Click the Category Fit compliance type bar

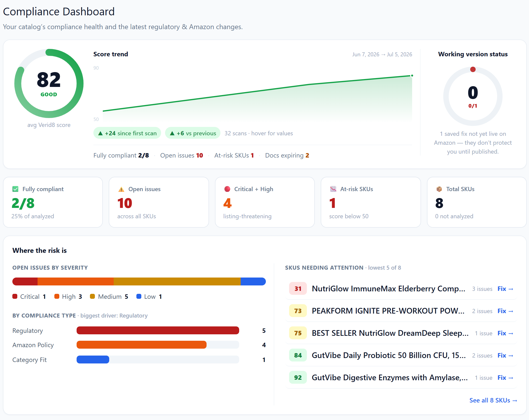[93, 360]
